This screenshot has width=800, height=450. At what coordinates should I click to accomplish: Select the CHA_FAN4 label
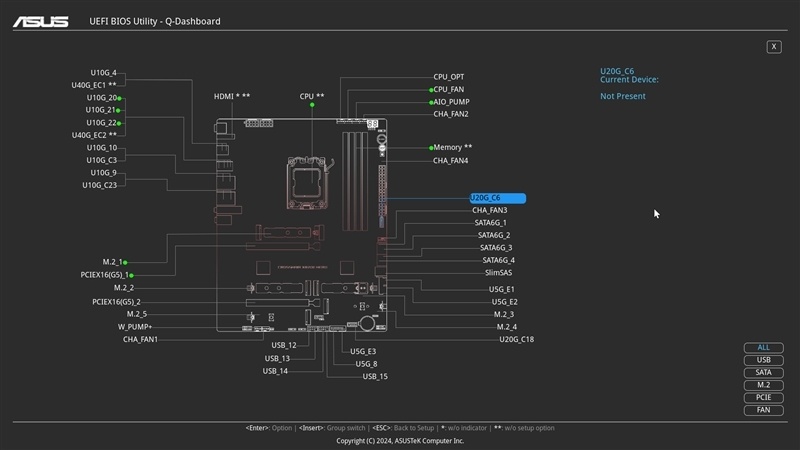451,161
